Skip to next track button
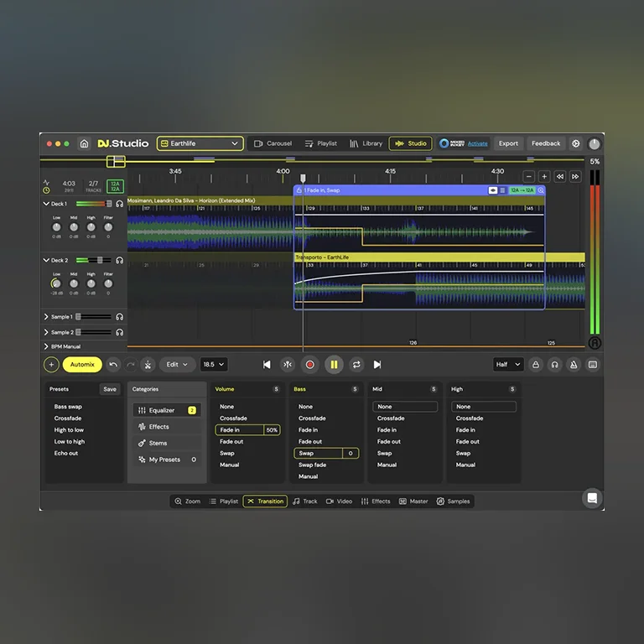644x644 pixels. pos(377,365)
